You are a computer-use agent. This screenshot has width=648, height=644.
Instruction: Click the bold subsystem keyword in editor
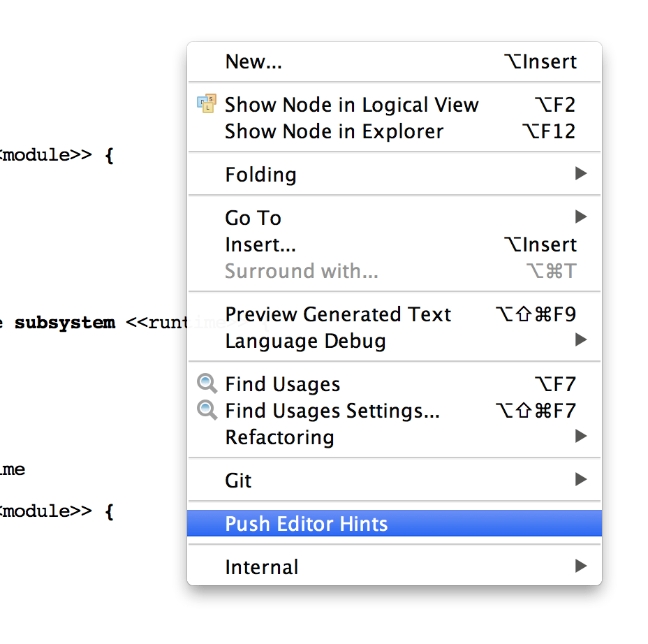(64, 323)
